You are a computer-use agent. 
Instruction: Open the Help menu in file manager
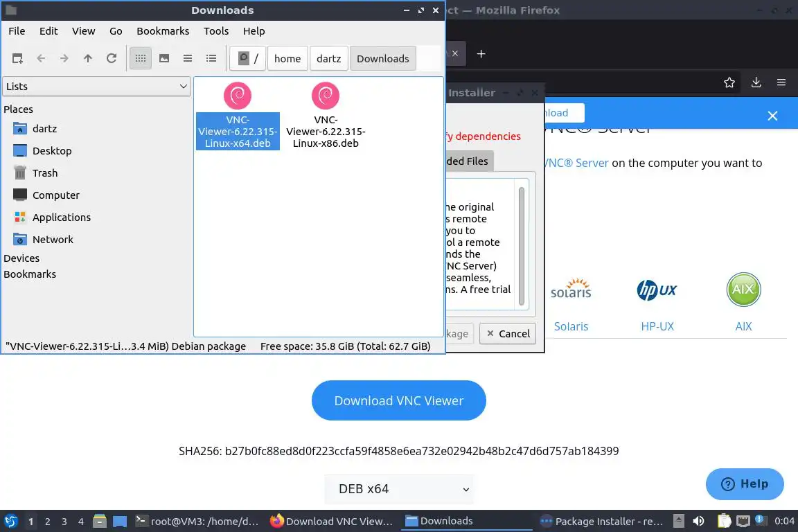pos(254,31)
